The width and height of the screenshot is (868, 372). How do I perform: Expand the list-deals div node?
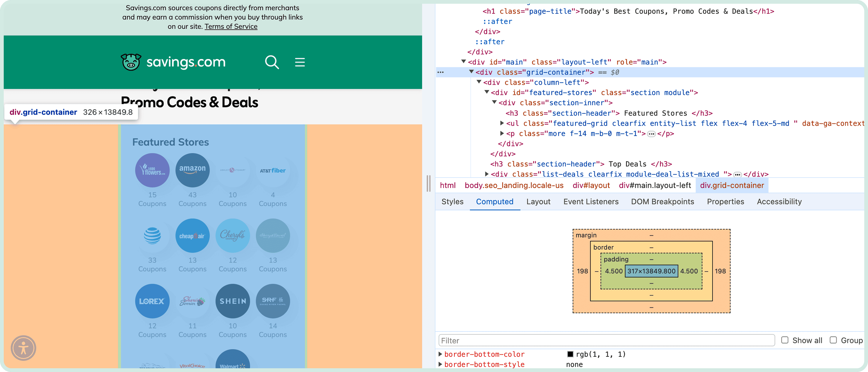click(x=487, y=174)
